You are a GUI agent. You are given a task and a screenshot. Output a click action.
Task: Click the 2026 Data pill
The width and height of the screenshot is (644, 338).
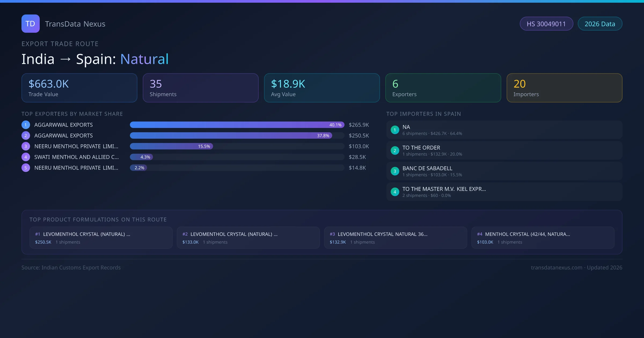599,24
